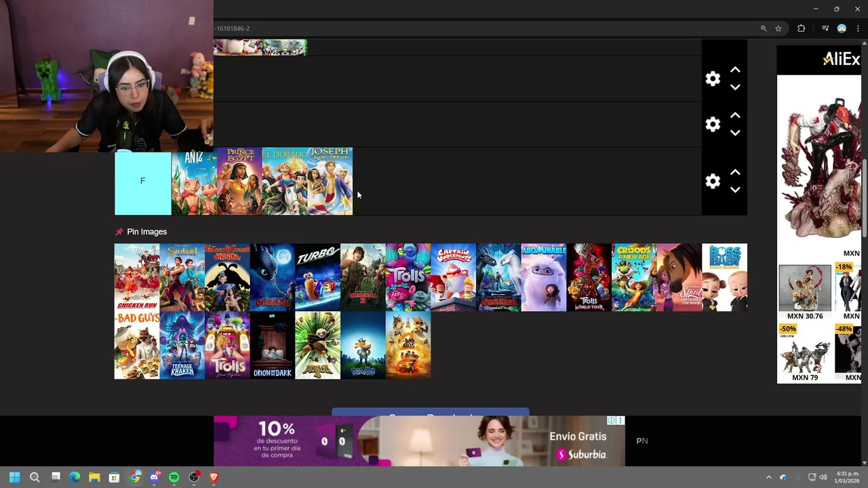Open the media controls playlist icon

pos(825,28)
